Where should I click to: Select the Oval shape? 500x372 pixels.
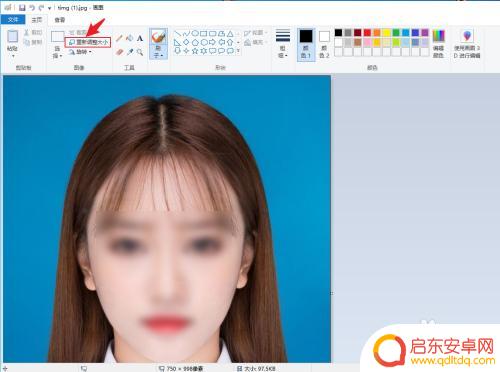pos(195,33)
